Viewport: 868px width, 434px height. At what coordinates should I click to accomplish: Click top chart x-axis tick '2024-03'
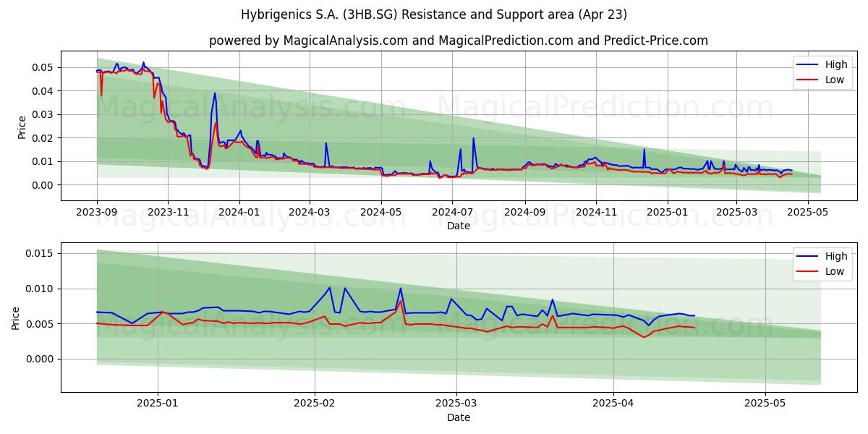click(x=310, y=213)
